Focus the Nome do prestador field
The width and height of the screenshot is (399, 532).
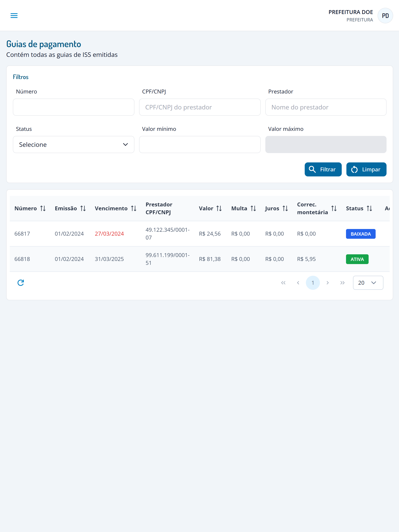(326, 107)
